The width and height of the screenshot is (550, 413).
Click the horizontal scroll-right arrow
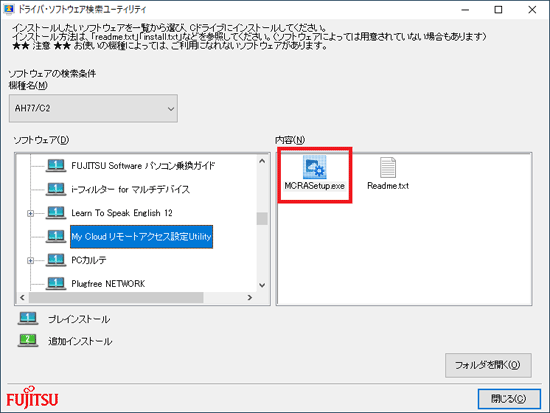coord(250,298)
